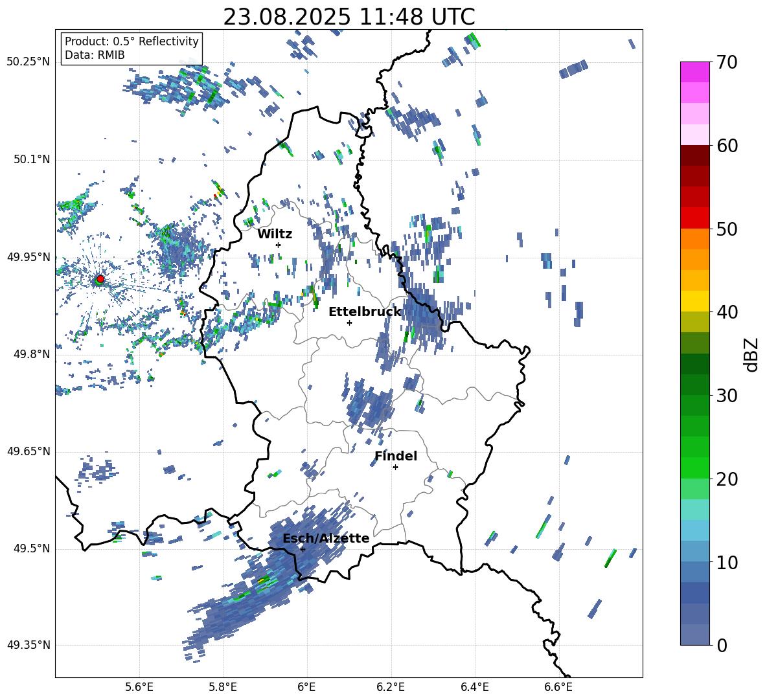
Task: Click the colorbar tick value 40
Action: (x=727, y=312)
